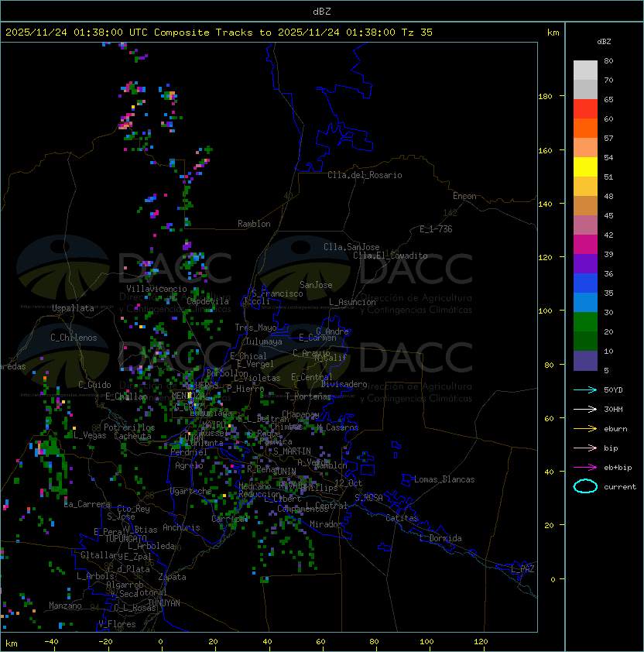Click the 120 horizontal axis tick label

pyautogui.click(x=481, y=642)
